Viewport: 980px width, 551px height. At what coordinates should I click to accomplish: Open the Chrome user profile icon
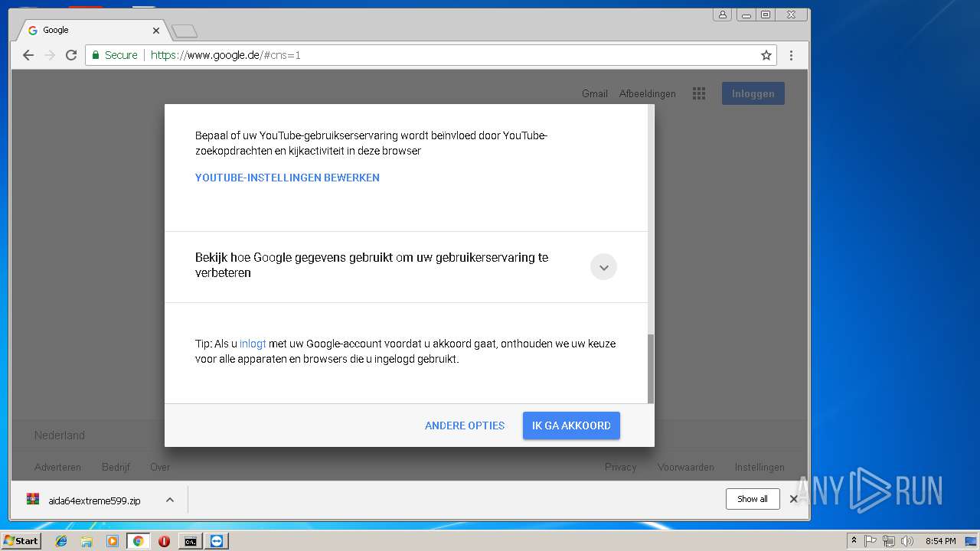(x=722, y=15)
